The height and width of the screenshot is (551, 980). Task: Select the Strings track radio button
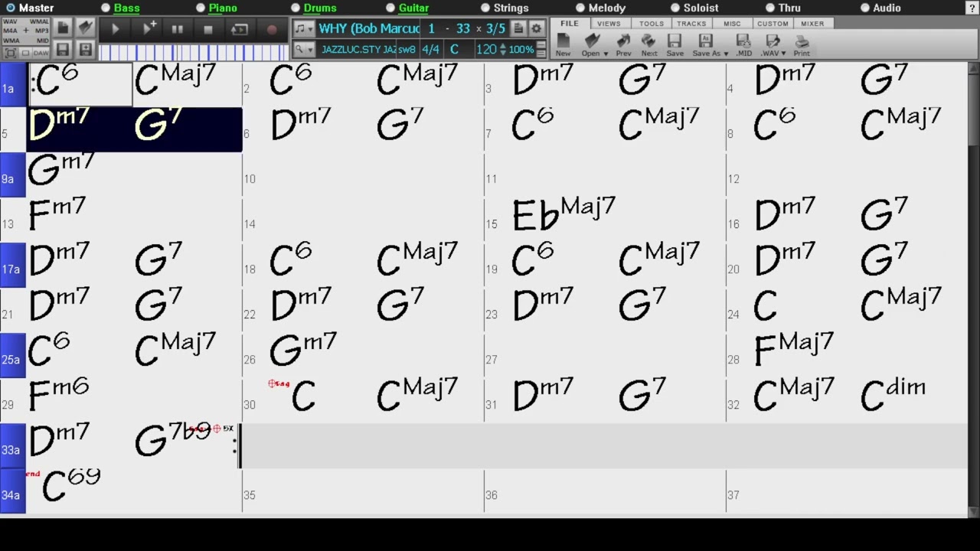tap(485, 8)
